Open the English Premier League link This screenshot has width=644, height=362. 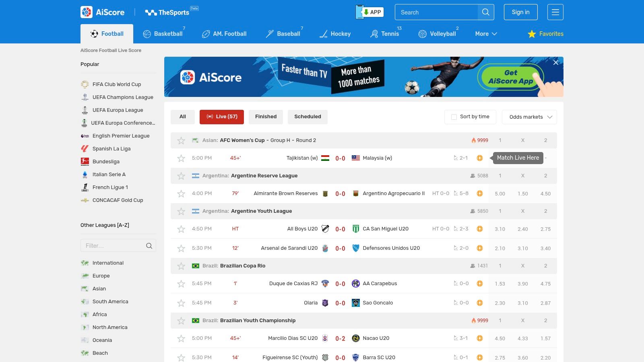(x=121, y=136)
